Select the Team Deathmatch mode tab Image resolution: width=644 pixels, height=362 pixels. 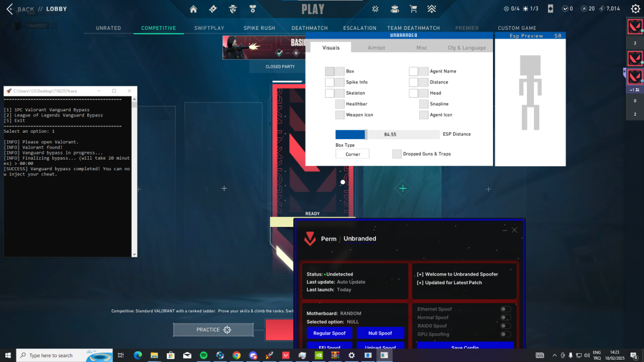point(413,28)
